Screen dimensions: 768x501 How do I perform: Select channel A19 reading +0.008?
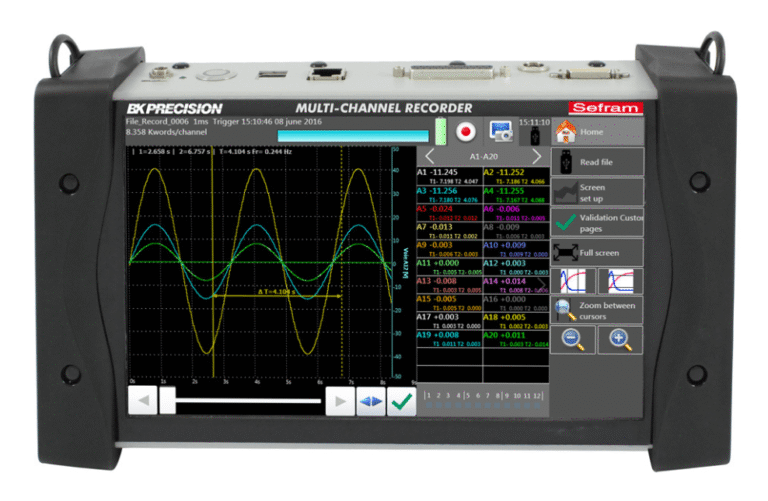coord(449,339)
